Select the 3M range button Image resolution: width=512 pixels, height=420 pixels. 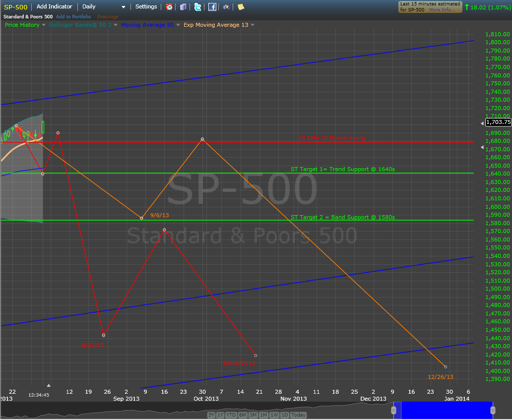253,415
